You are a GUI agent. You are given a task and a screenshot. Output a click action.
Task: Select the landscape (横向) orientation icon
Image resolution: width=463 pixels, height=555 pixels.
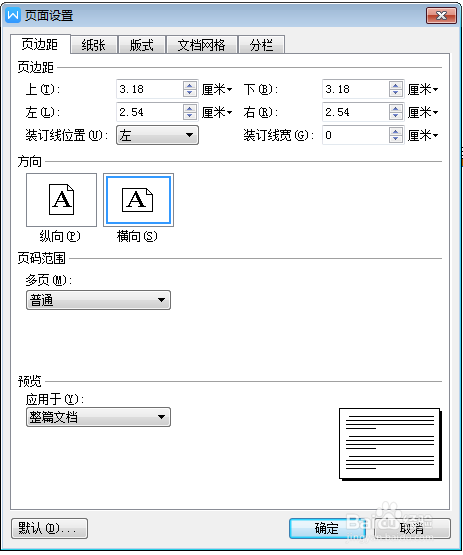[x=138, y=200]
